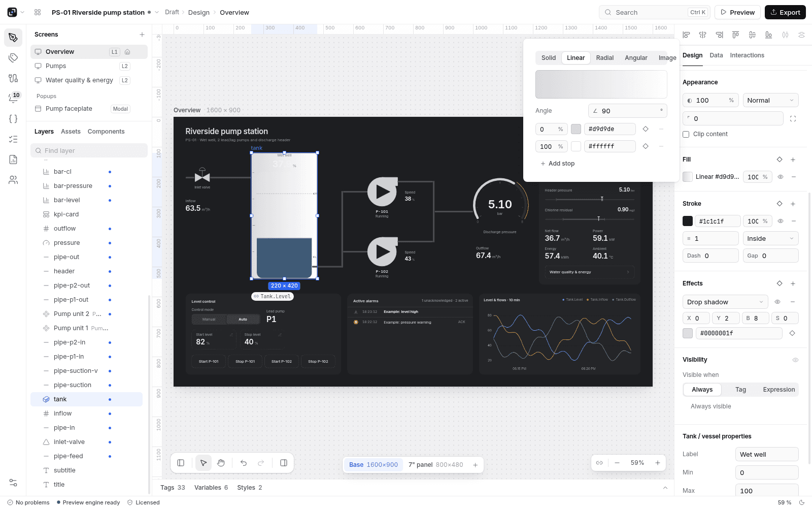Zoom in with plus button
The image size is (812, 508).
(x=658, y=463)
